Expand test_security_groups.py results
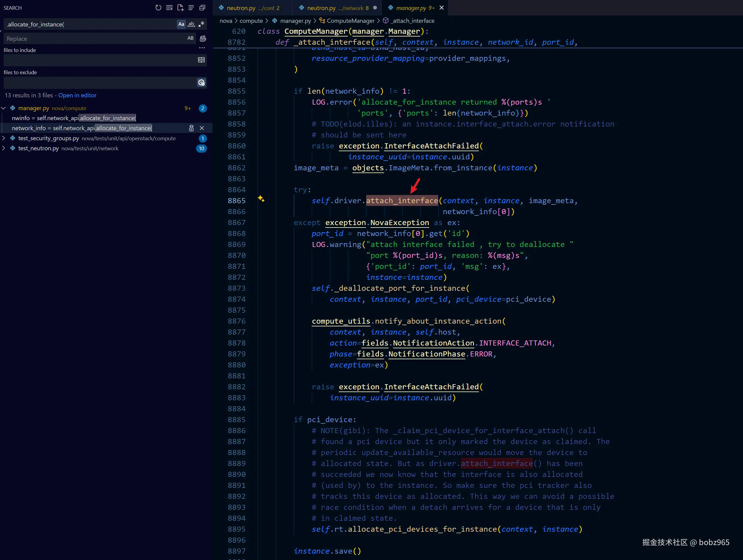Viewport: 743px width, 560px height. pos(3,138)
